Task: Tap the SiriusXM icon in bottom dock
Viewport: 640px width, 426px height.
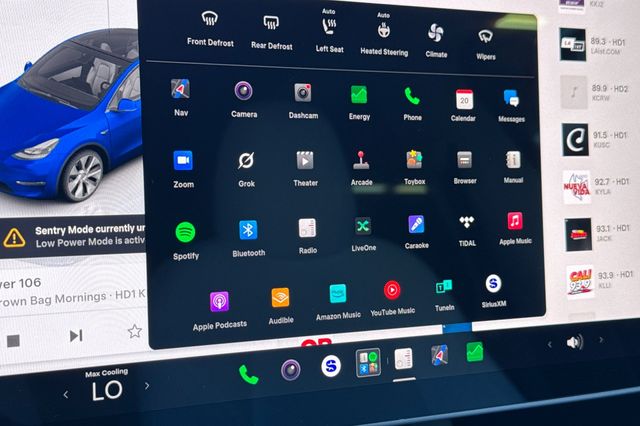Action: coord(331,366)
